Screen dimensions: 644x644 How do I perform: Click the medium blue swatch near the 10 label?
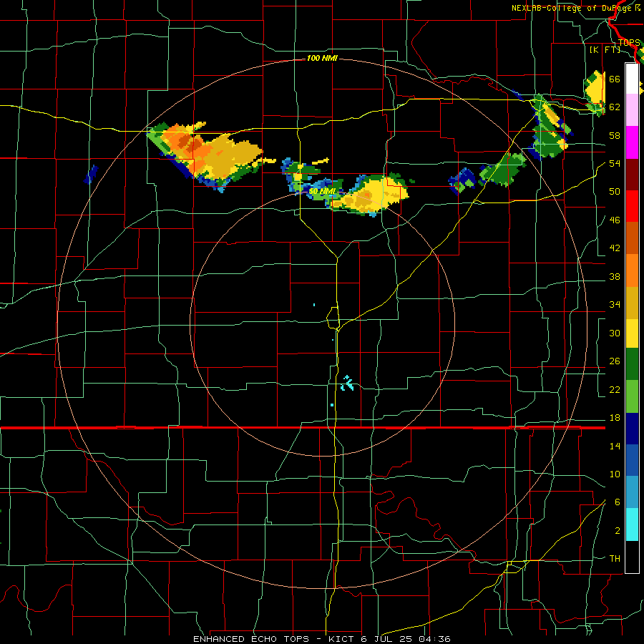(632, 460)
